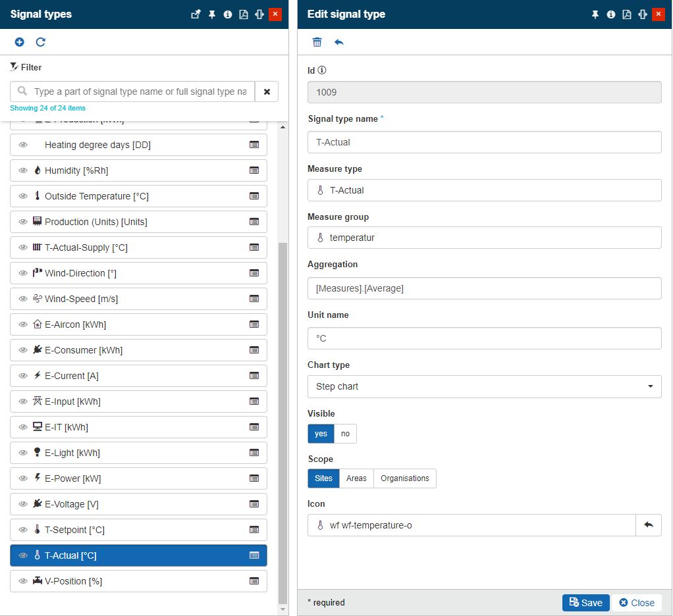The width and height of the screenshot is (673, 616).
Task: Open details icon for Humidity row
Action: click(254, 170)
